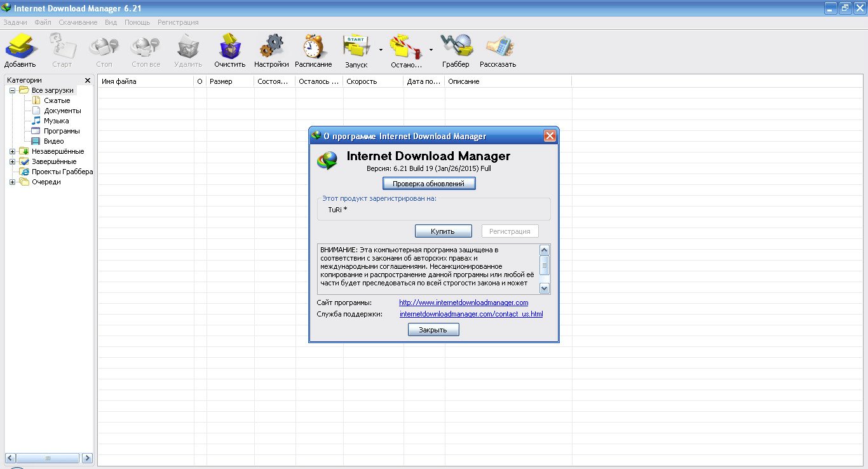Sort by Имя файла column header
Image resolution: width=868 pixels, height=469 pixels.
(x=146, y=81)
